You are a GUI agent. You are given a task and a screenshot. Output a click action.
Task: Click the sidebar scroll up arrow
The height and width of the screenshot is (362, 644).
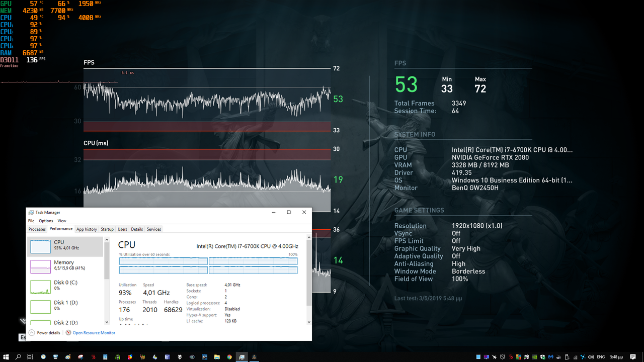107,240
